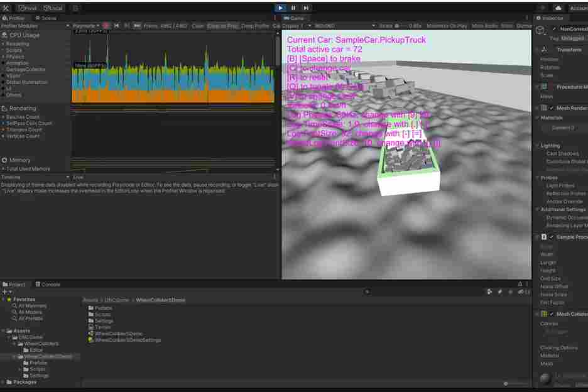Image resolution: width=588 pixels, height=392 pixels.
Task: Click the lock icon on the Project panel
Action: [x=520, y=285]
